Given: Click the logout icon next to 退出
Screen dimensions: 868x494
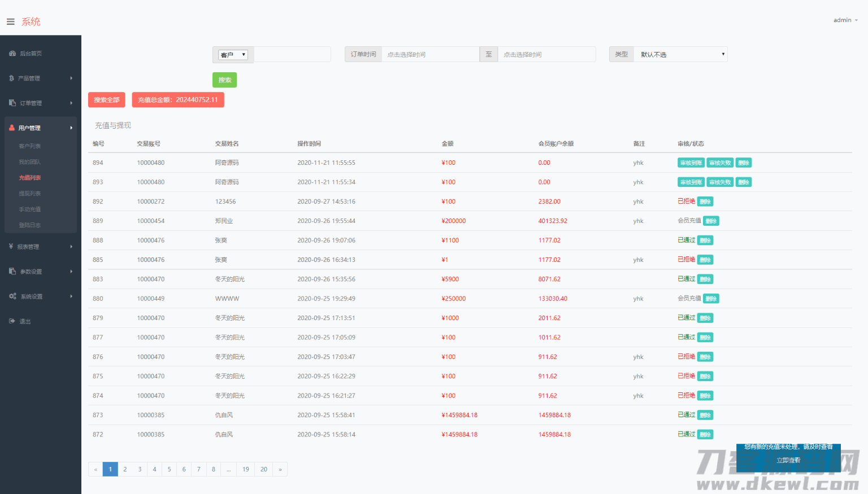Looking at the screenshot, I should pyautogui.click(x=12, y=321).
